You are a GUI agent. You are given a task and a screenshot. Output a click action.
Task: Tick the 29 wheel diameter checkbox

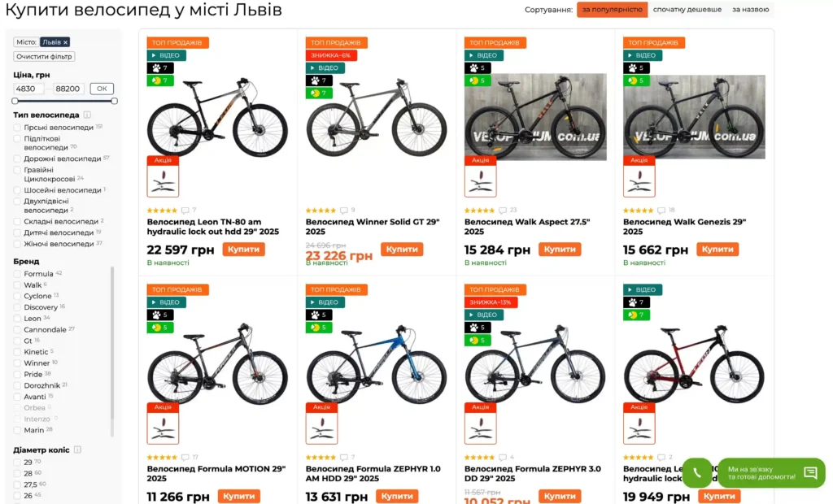(x=17, y=463)
